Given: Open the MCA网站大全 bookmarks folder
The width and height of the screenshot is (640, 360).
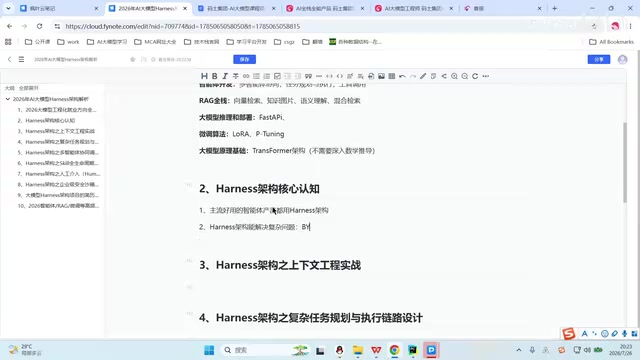Looking at the screenshot, I should point(155,42).
